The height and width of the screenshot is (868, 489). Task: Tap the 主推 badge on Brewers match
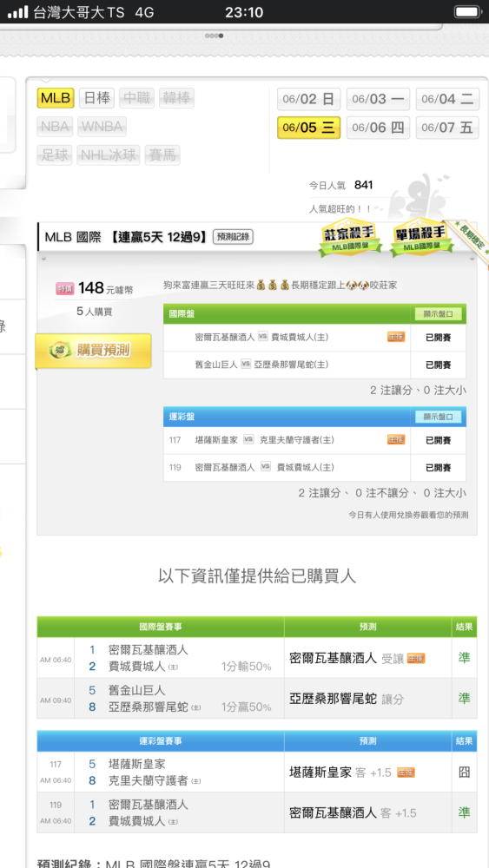pos(396,337)
